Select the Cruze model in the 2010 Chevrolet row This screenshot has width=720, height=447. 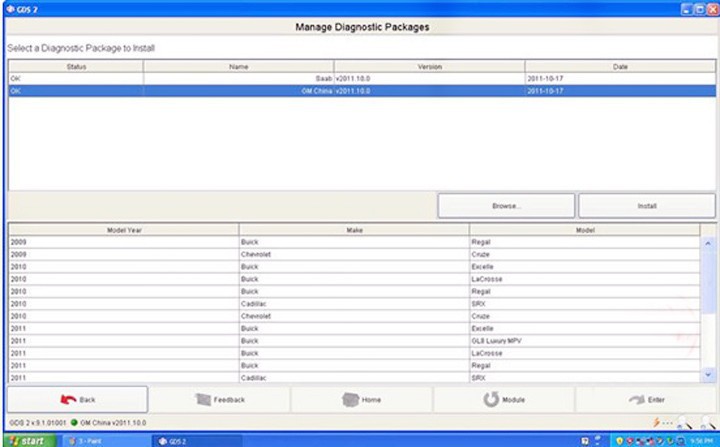point(585,317)
